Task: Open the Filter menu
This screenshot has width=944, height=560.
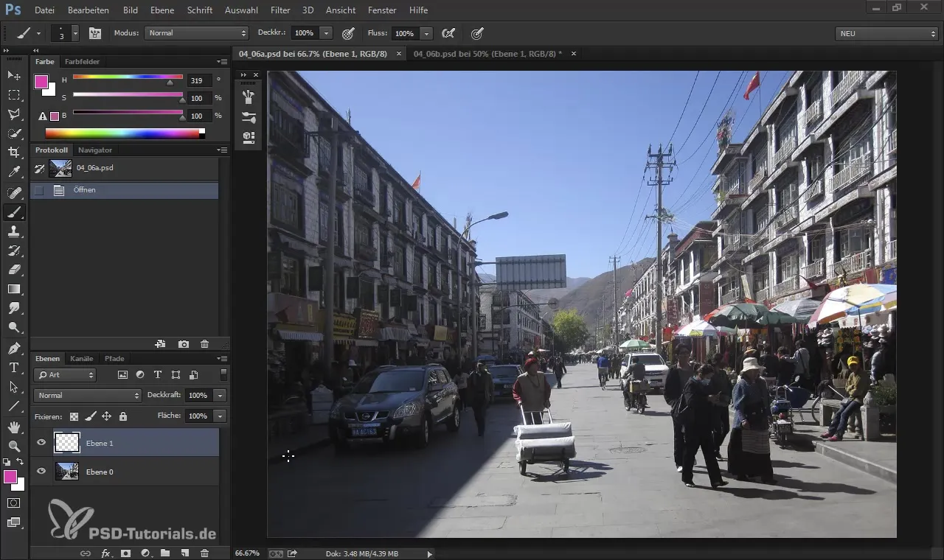Action: [x=280, y=10]
